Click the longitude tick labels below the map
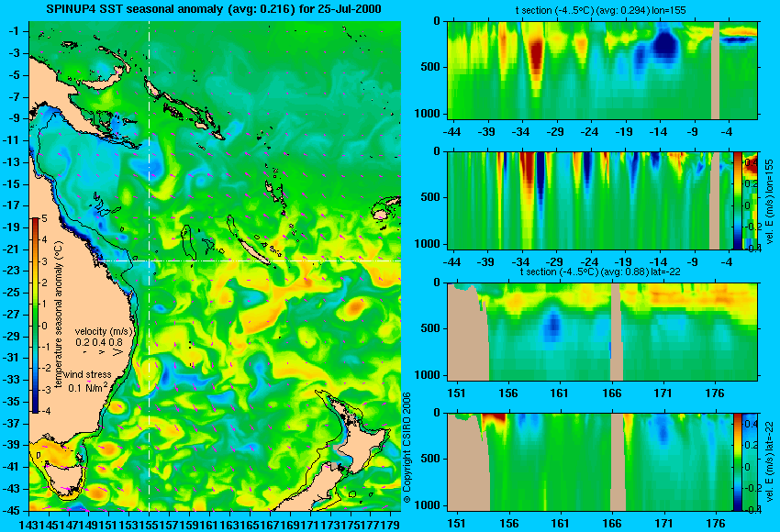This screenshot has width=780, height=532. (x=209, y=525)
